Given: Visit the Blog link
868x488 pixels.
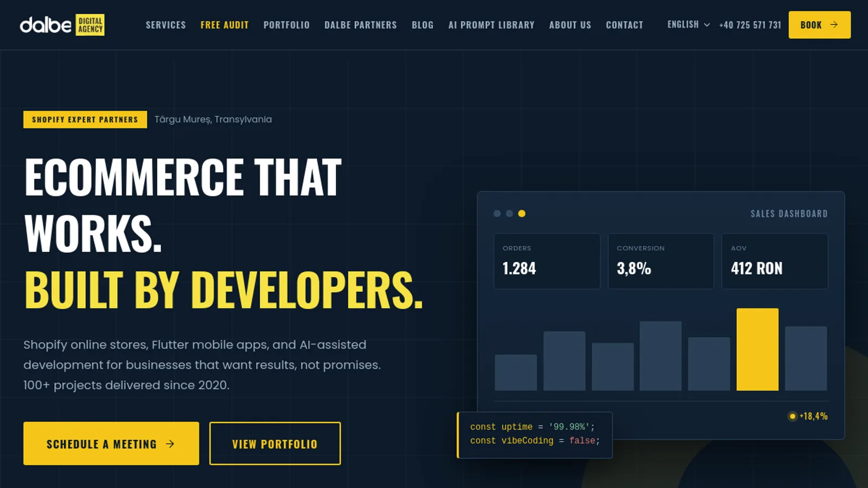Looking at the screenshot, I should (x=423, y=25).
